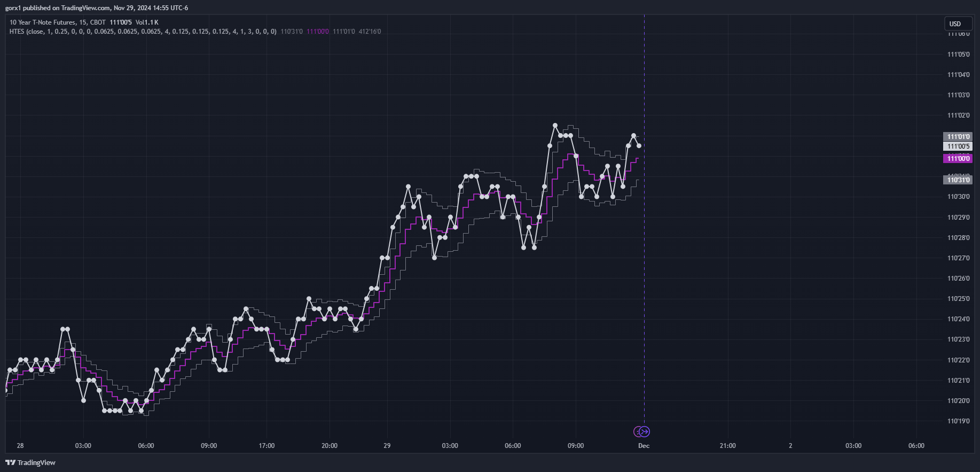Click the 110'21'0 price axis label
980x472 pixels.
pyautogui.click(x=958, y=381)
